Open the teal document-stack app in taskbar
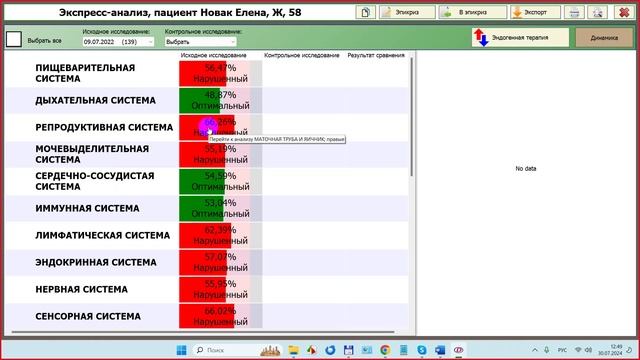Image resolution: width=640 pixels, height=360 pixels. tap(403, 350)
